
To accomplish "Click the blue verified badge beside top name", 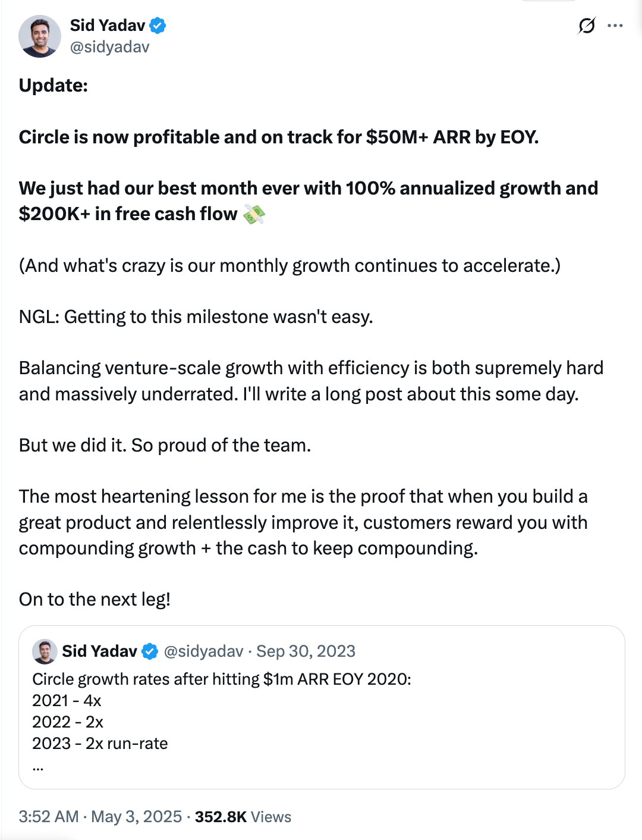I will point(158,26).
